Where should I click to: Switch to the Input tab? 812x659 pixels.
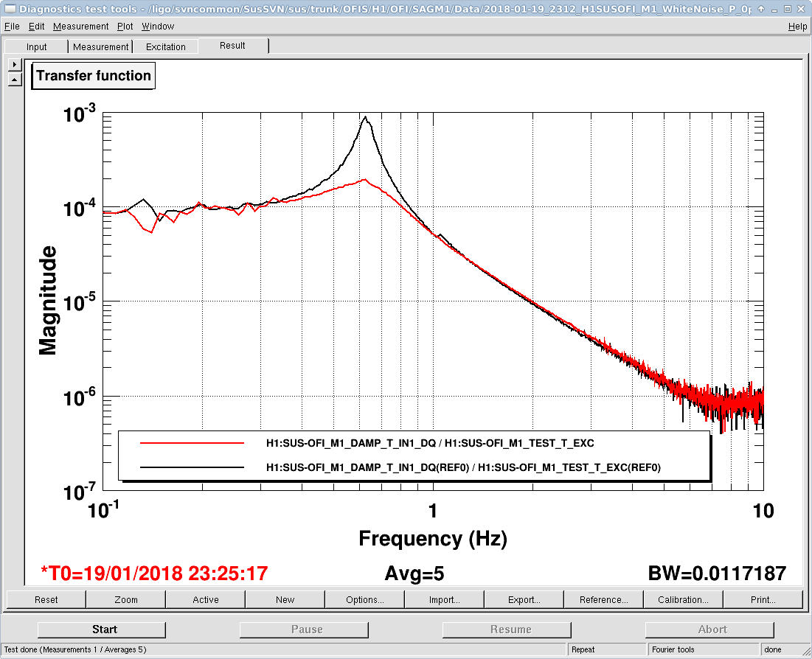click(36, 46)
